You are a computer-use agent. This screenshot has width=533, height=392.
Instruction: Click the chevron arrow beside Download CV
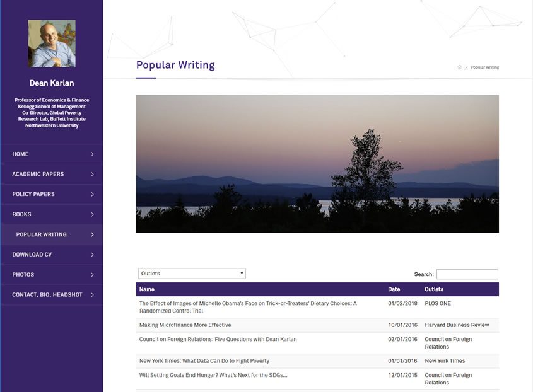(92, 255)
